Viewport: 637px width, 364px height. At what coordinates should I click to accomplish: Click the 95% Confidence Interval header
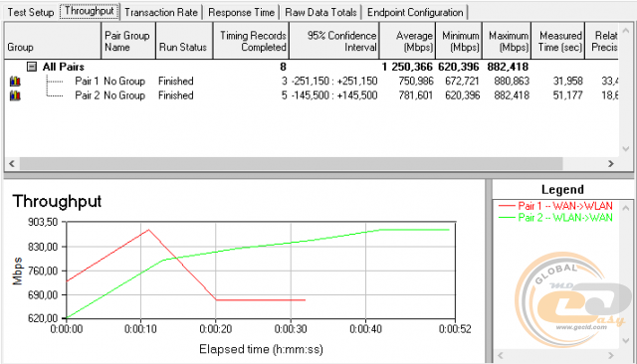[334, 41]
